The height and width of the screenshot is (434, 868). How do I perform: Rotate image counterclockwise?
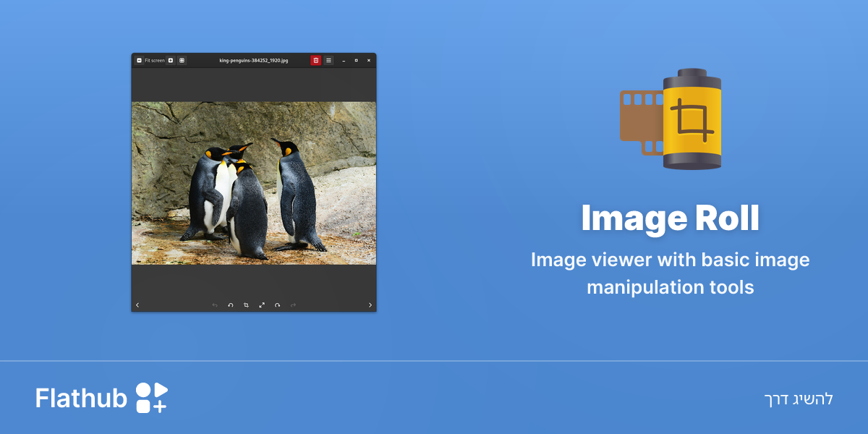231,305
